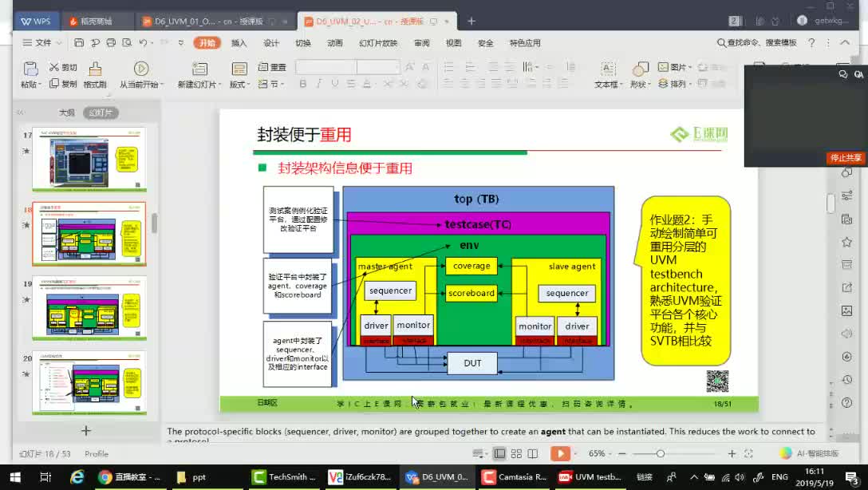Viewport: 868px width, 490px height.
Task: Click the shapes icon at top of right sidebar
Action: click(846, 172)
